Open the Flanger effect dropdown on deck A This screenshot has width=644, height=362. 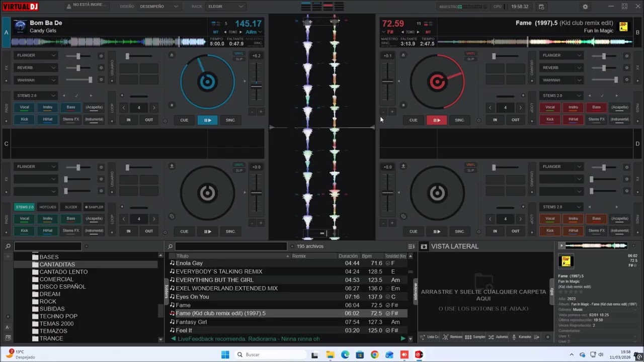click(x=36, y=55)
